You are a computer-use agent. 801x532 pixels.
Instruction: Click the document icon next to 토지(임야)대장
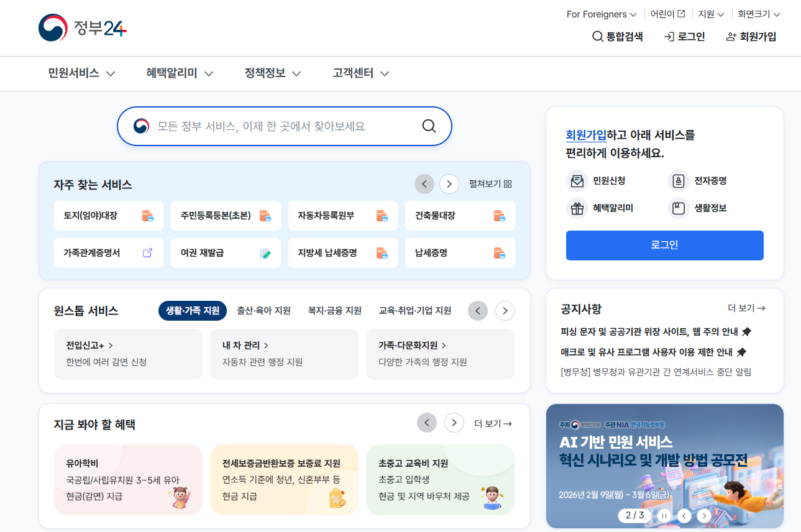[148, 215]
